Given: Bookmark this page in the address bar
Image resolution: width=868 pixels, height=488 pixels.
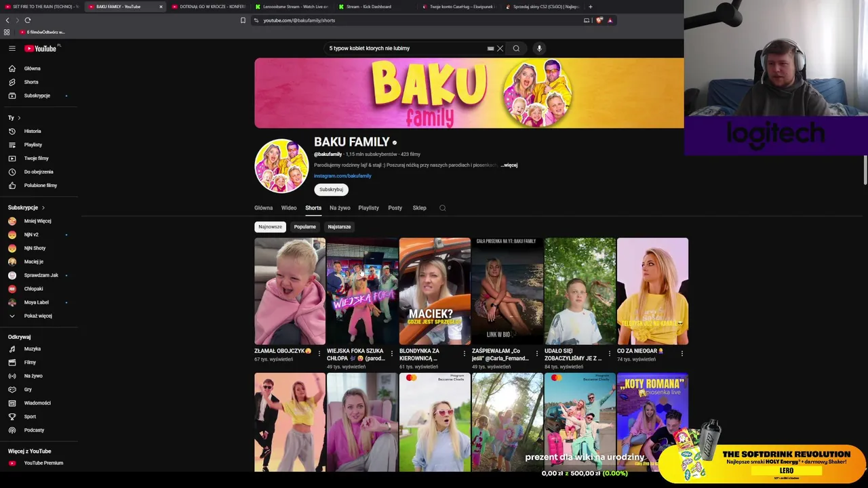Looking at the screenshot, I should (x=243, y=20).
